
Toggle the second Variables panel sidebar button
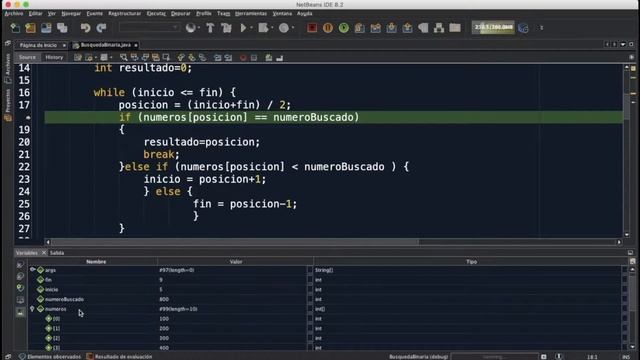point(20,276)
